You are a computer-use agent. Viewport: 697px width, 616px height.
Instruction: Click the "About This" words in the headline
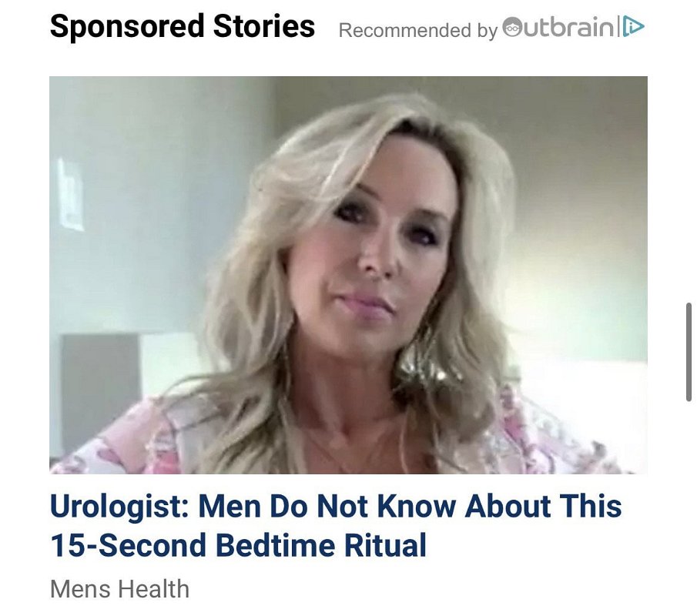pyautogui.click(x=543, y=506)
